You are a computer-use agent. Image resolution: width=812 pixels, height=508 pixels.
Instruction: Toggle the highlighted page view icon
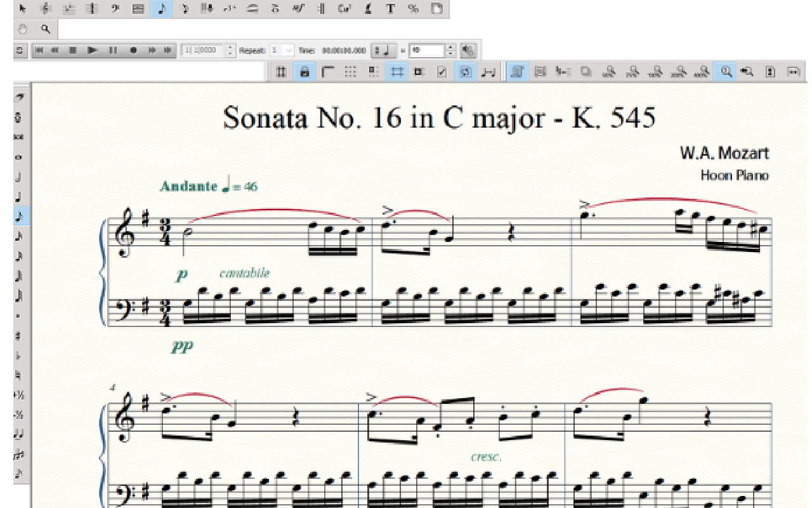pos(518,72)
